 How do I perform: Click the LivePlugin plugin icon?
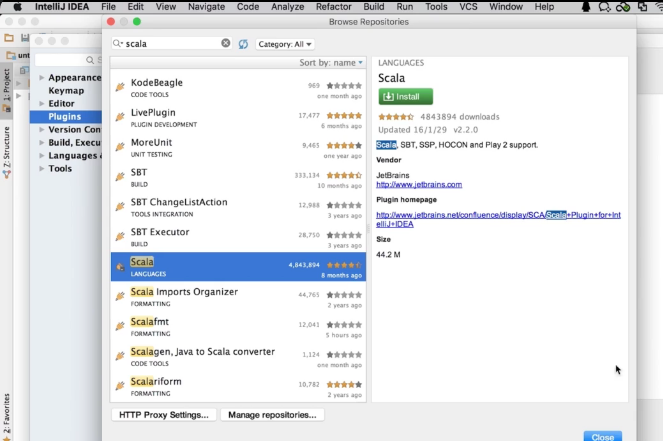pos(120,116)
